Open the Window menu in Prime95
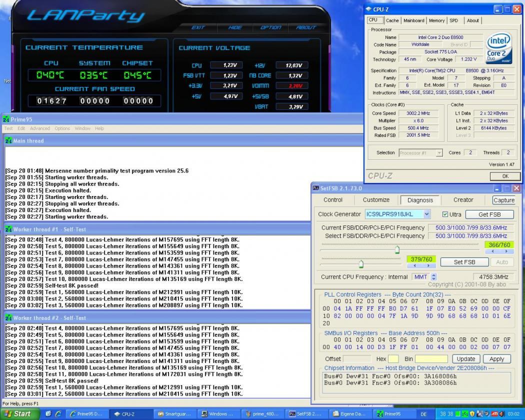The height and width of the screenshot is (420, 525). pyautogui.click(x=82, y=128)
